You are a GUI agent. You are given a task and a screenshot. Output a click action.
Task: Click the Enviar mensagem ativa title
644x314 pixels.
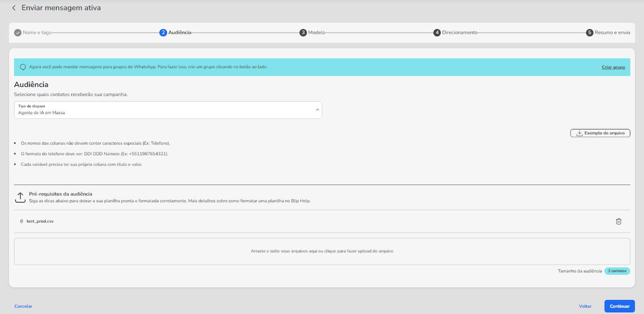pos(61,8)
